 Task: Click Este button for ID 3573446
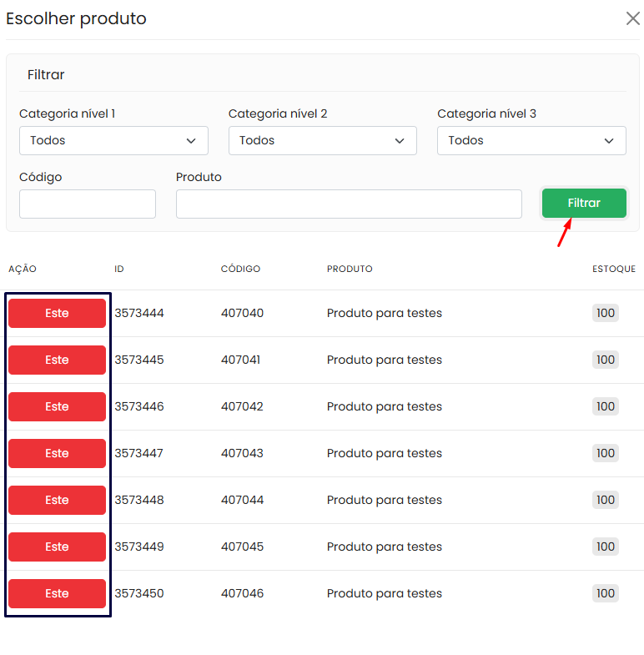(57, 407)
